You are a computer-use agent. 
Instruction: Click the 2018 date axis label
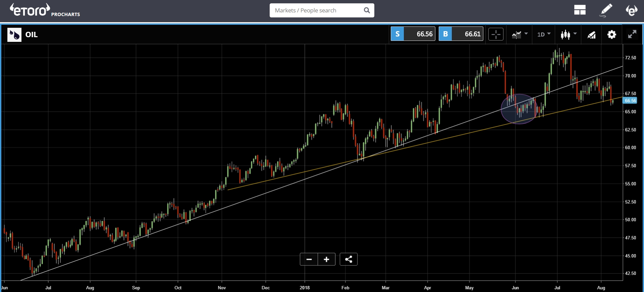coord(305,288)
